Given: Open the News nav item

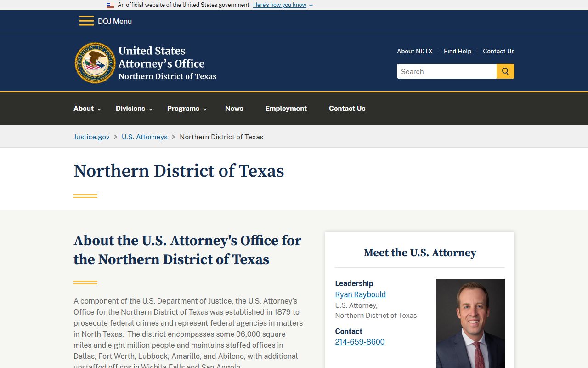Looking at the screenshot, I should [x=234, y=109].
